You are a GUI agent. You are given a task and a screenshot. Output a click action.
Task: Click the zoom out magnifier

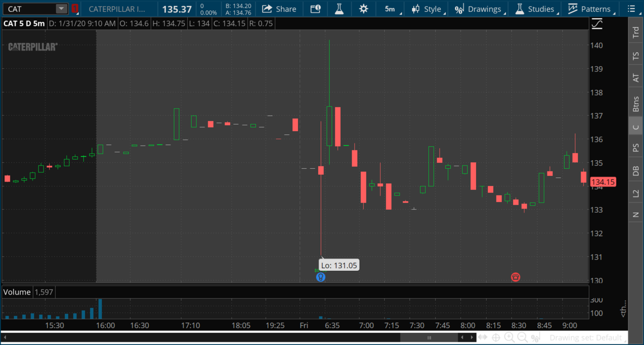(522, 337)
